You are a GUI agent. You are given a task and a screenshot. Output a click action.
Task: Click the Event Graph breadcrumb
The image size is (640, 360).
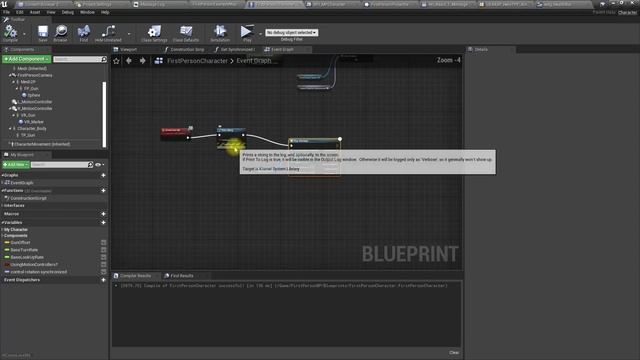(254, 61)
